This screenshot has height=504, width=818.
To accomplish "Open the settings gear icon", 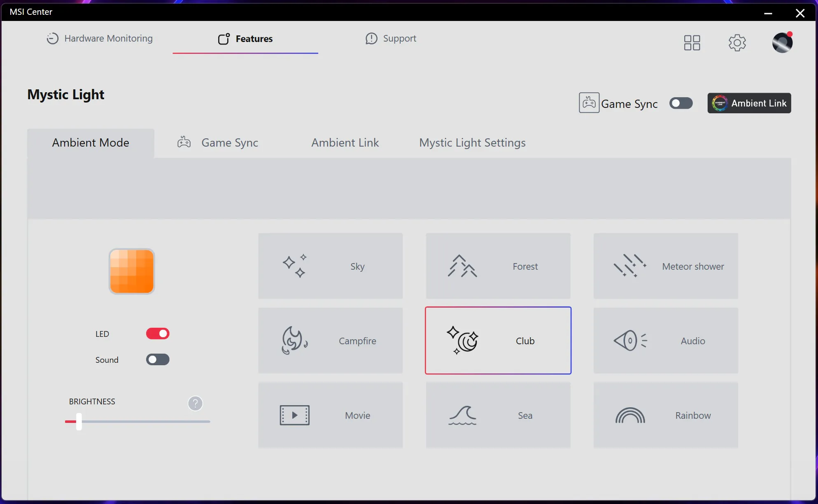I will (x=737, y=42).
